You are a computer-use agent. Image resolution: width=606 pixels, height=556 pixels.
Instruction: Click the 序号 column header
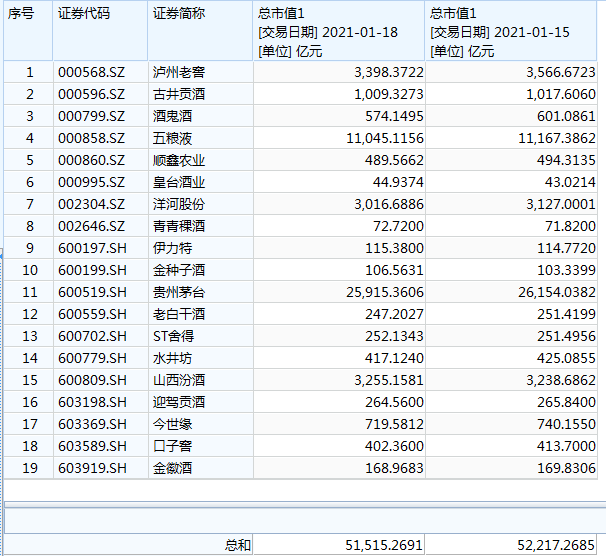[28, 31]
